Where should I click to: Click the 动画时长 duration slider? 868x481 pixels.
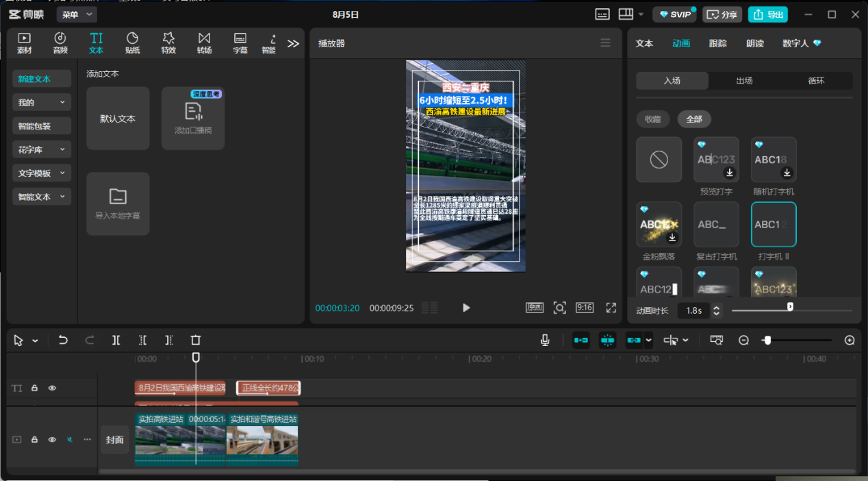tap(790, 310)
